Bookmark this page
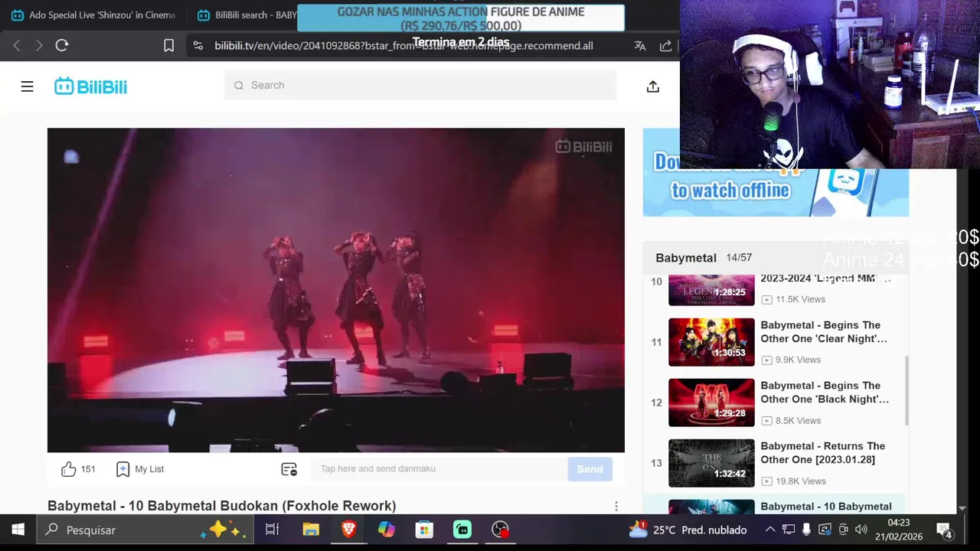This screenshot has height=551, width=980. 168,46
